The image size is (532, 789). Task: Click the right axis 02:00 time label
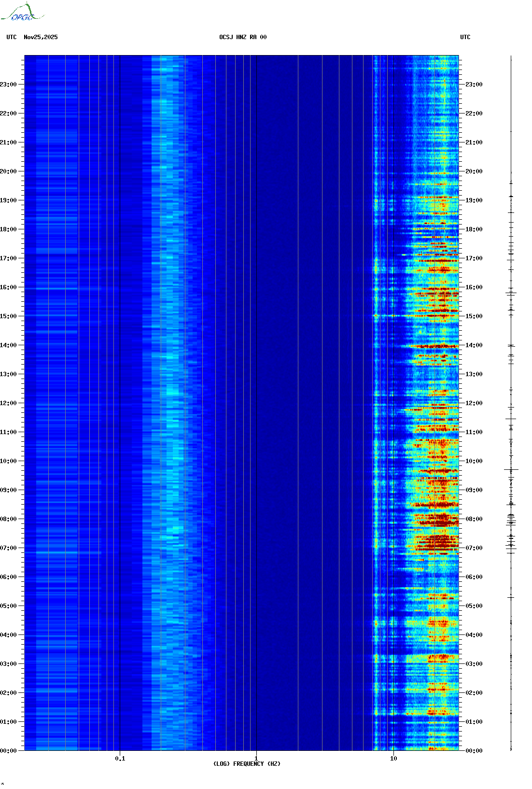[474, 693]
